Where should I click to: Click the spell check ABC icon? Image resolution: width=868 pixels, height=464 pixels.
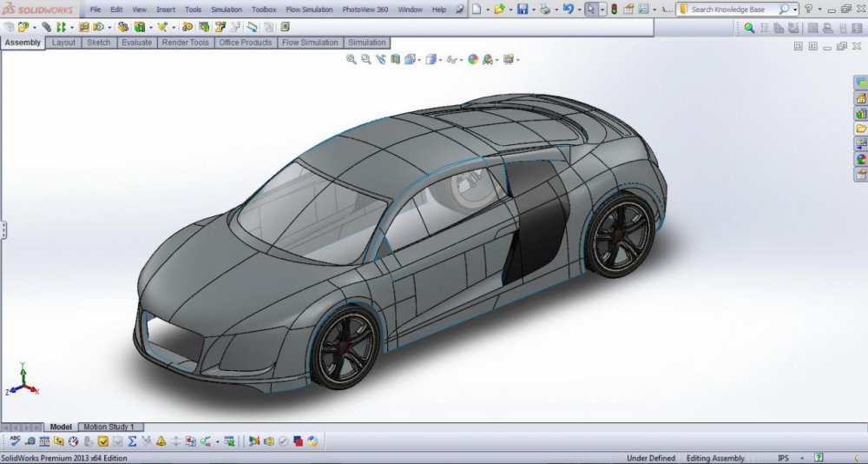[x=15, y=441]
